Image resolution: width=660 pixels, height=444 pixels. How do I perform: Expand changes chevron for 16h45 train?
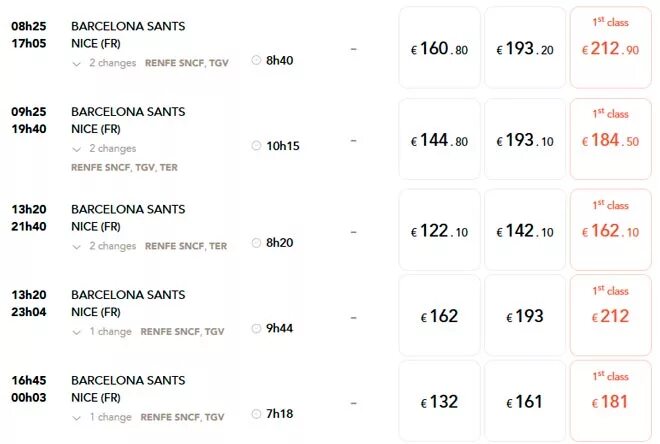tap(76, 418)
